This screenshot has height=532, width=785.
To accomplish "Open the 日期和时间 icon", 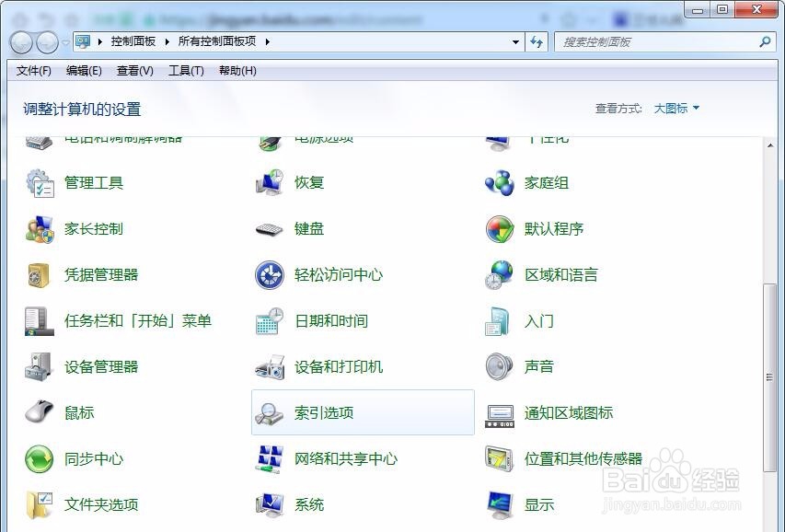I will (x=270, y=321).
